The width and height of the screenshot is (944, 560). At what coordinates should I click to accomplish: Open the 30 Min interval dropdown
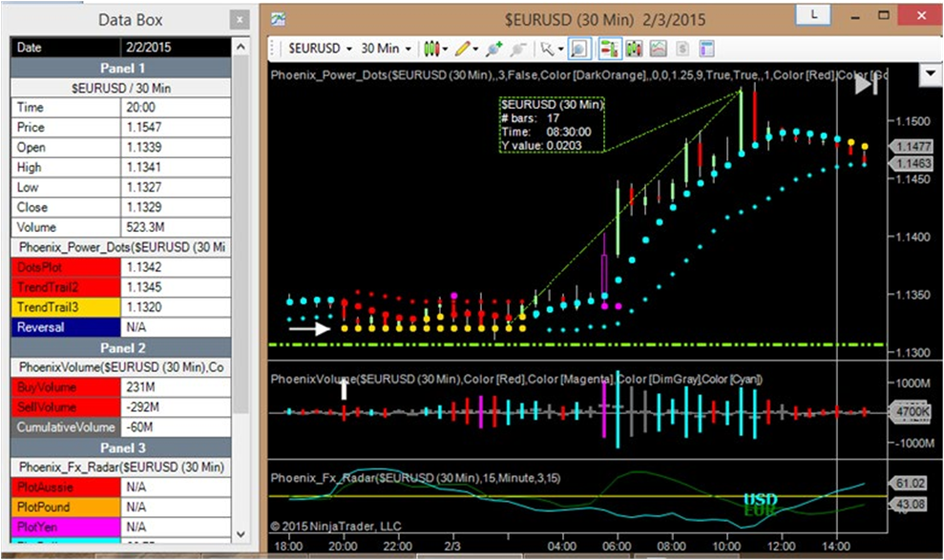click(x=386, y=49)
